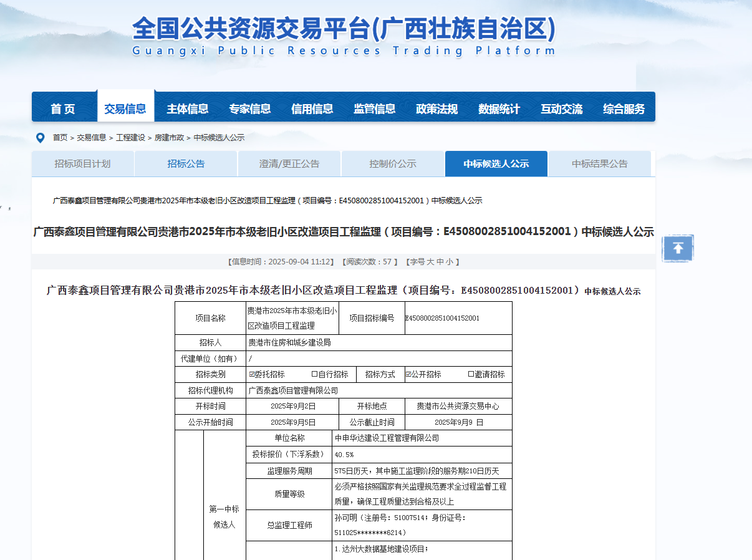Switch to the 中标结果公告 tab

[600, 164]
